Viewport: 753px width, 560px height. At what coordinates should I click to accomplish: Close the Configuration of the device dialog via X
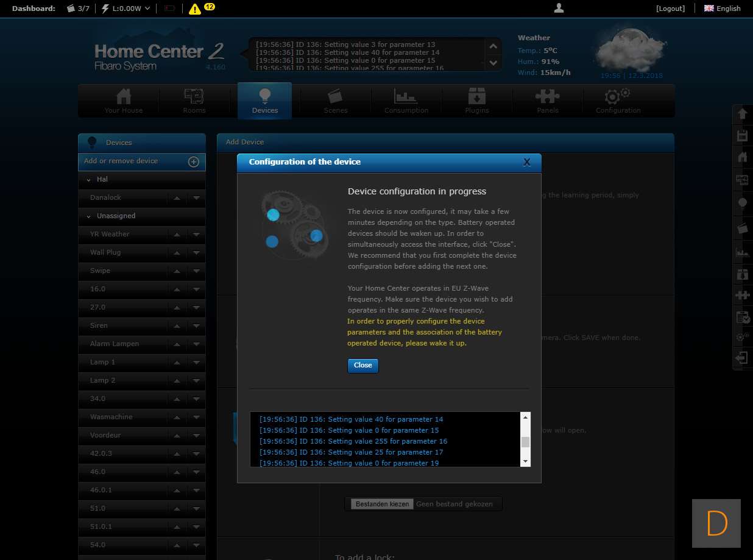[x=527, y=162]
